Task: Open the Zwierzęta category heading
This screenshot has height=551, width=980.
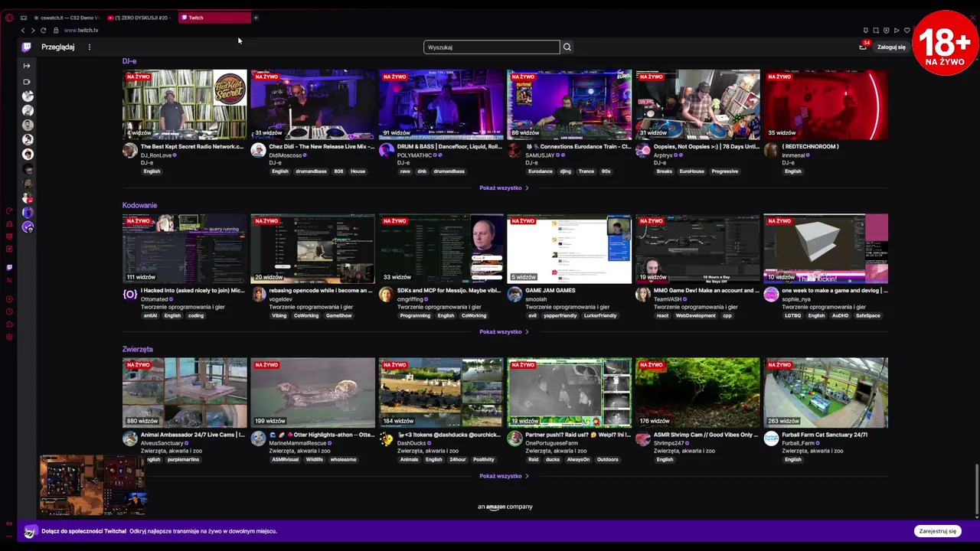Action: click(138, 349)
